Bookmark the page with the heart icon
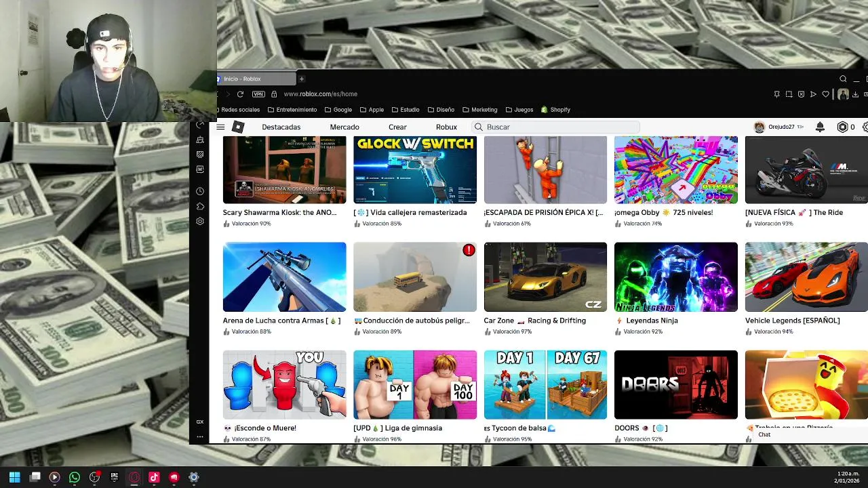The image size is (868, 488). (x=825, y=94)
